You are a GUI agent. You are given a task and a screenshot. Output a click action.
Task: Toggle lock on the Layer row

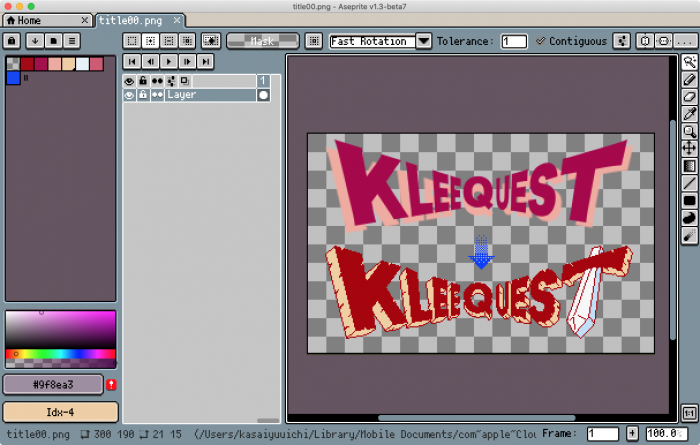(x=143, y=95)
